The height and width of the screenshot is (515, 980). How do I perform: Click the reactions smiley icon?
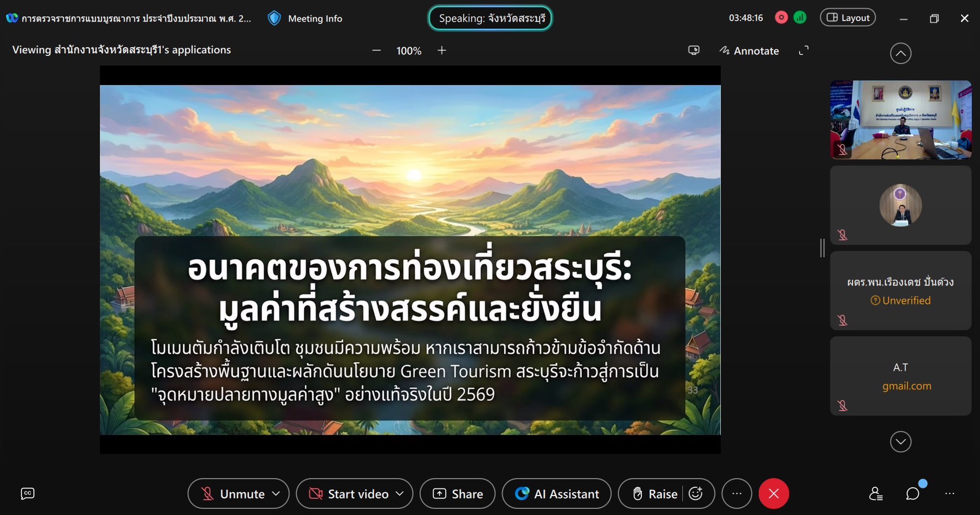(696, 493)
